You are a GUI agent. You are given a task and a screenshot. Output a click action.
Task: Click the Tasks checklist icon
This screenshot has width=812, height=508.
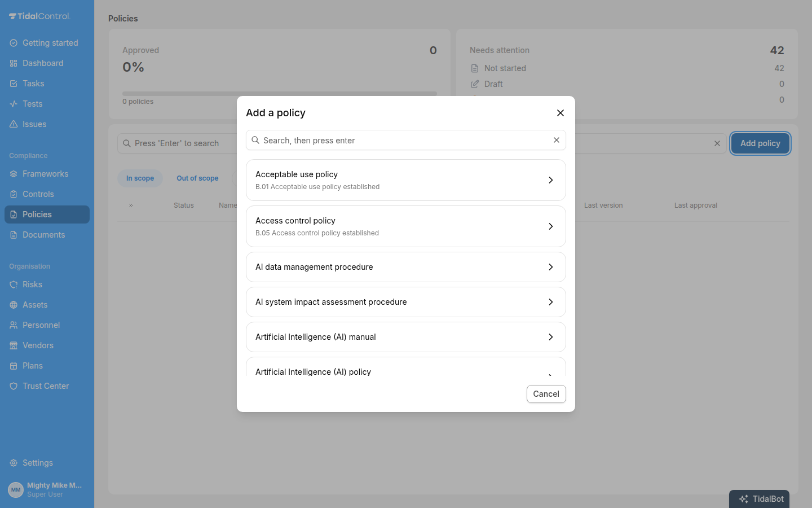(14, 84)
